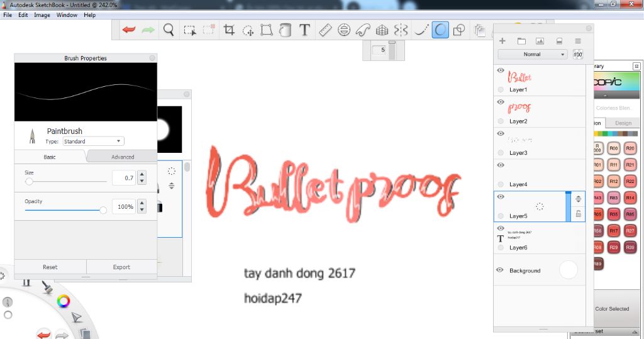Click the Export button in Brush Properties
The height and width of the screenshot is (339, 644).
121,267
